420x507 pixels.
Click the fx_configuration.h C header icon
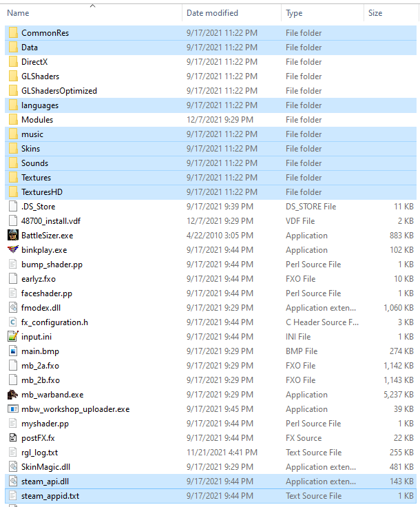point(13,322)
